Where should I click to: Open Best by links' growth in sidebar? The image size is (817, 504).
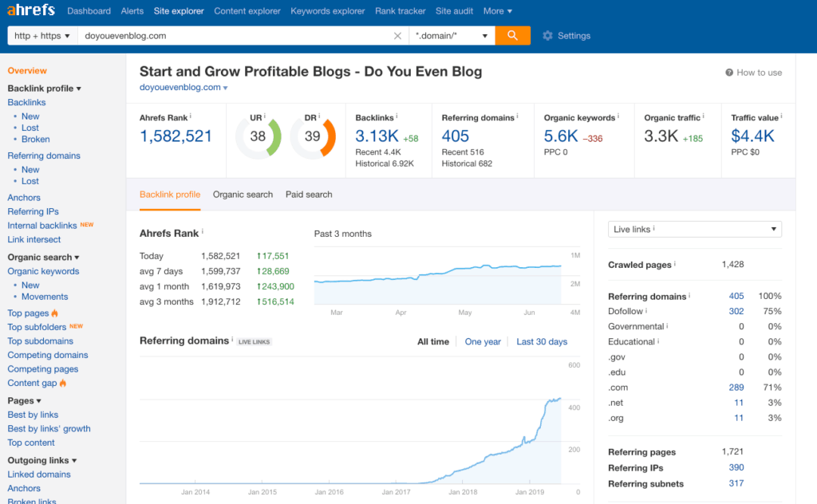[x=49, y=428]
